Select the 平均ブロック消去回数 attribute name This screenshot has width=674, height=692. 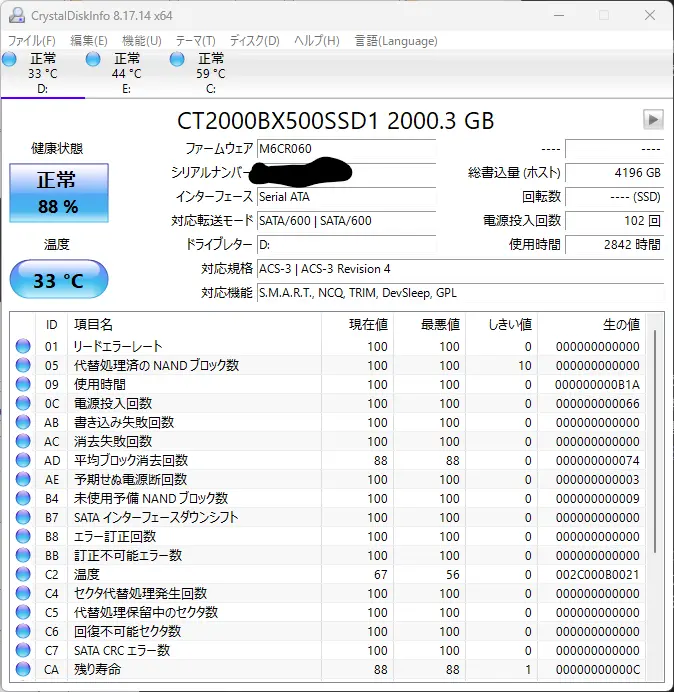pos(131,460)
